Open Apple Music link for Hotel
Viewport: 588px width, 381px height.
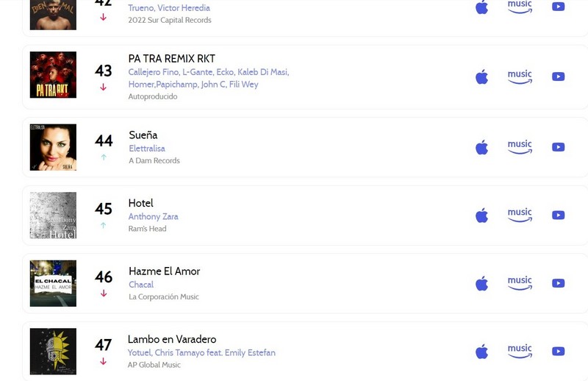pyautogui.click(x=482, y=216)
